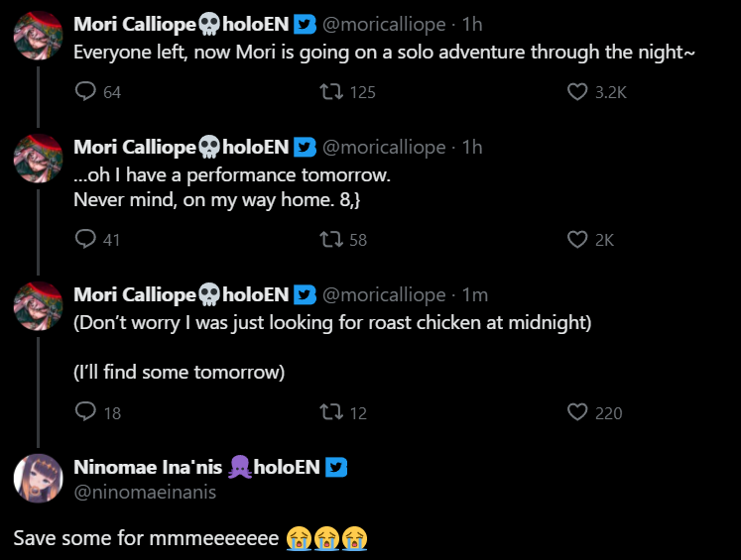Reply to the roast chicken tweet
741x560 pixels.
click(86, 412)
